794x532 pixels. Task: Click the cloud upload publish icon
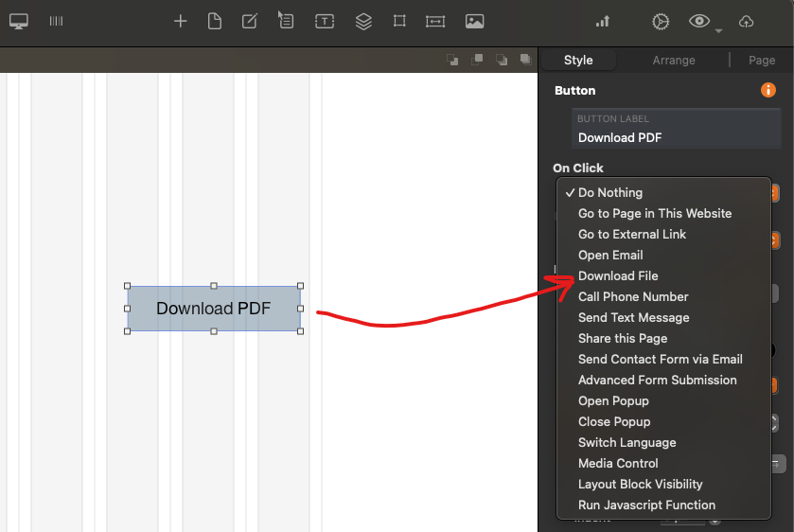coord(747,21)
